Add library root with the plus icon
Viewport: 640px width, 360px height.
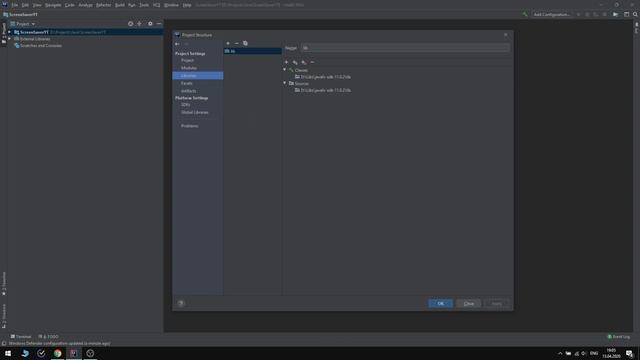tap(286, 62)
